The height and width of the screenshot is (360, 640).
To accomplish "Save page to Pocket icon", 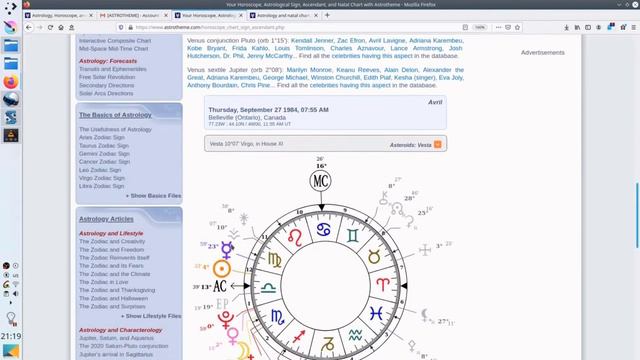I will [508, 27].
